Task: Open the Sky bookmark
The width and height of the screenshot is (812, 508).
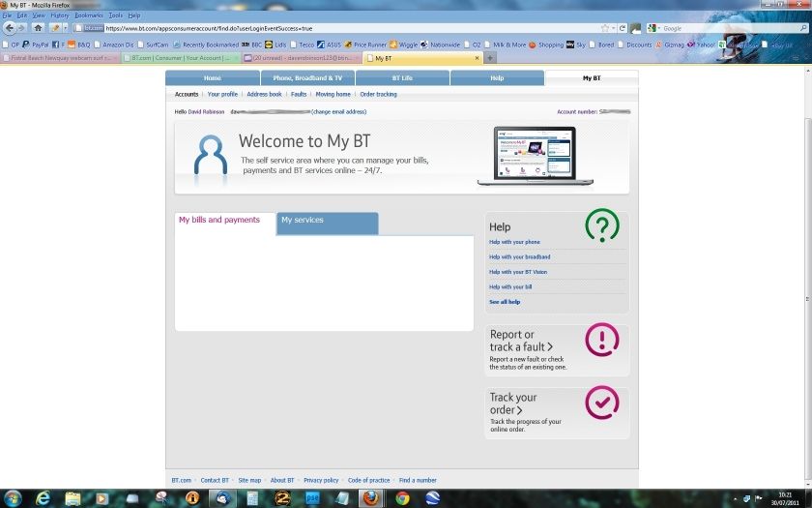Action: coord(576,45)
